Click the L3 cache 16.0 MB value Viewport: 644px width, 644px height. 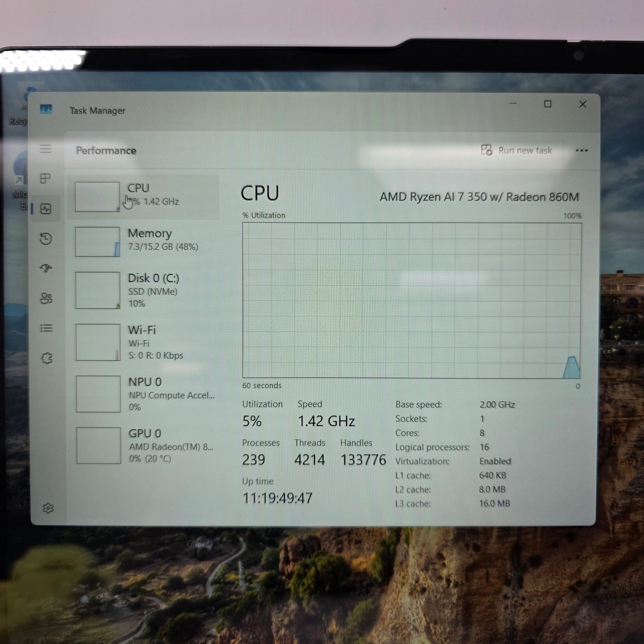click(494, 504)
